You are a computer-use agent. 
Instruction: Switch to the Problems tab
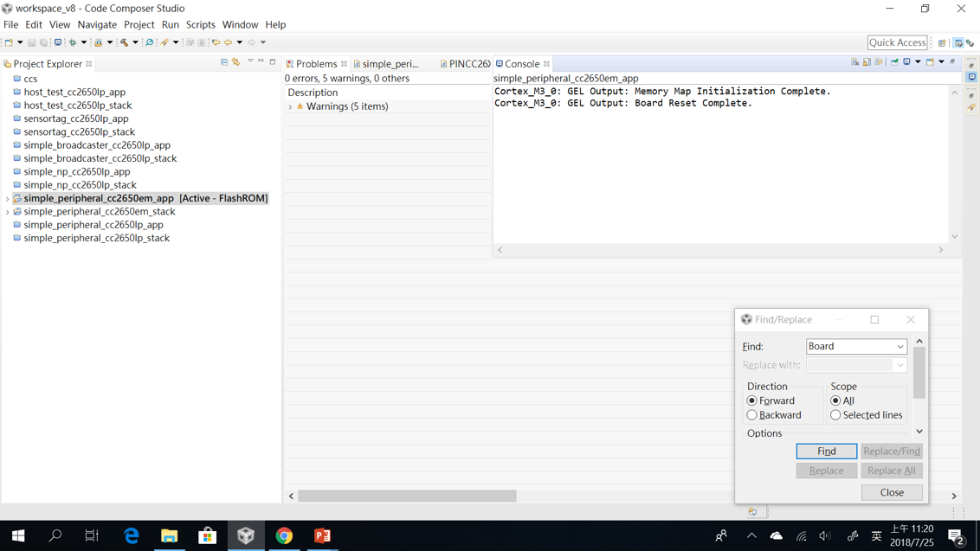click(316, 64)
